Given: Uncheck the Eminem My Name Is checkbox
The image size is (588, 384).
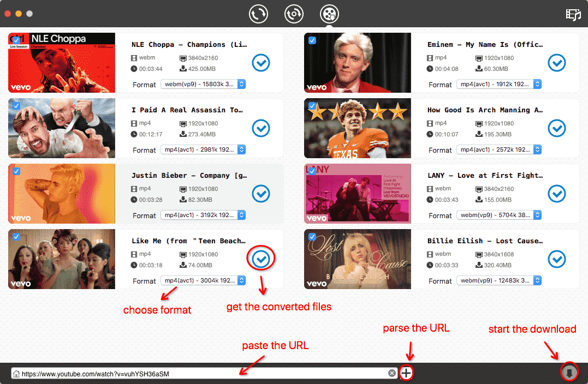Looking at the screenshot, I should coord(312,40).
